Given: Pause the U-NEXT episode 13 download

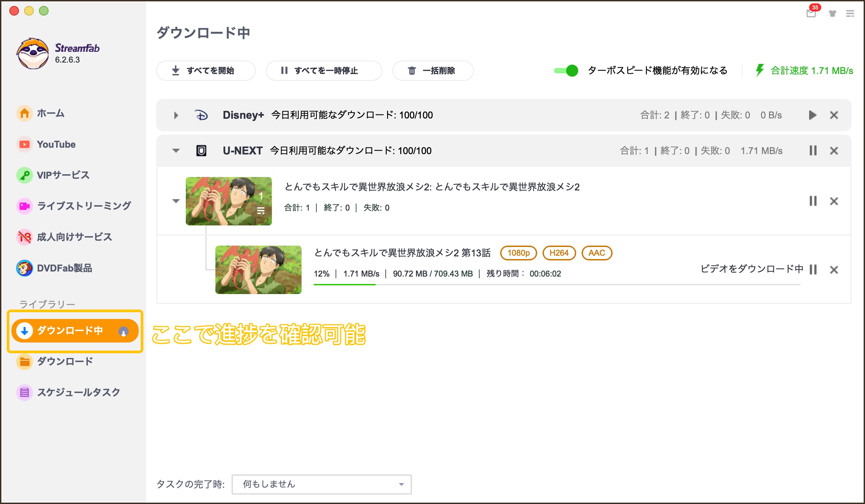Looking at the screenshot, I should point(812,270).
